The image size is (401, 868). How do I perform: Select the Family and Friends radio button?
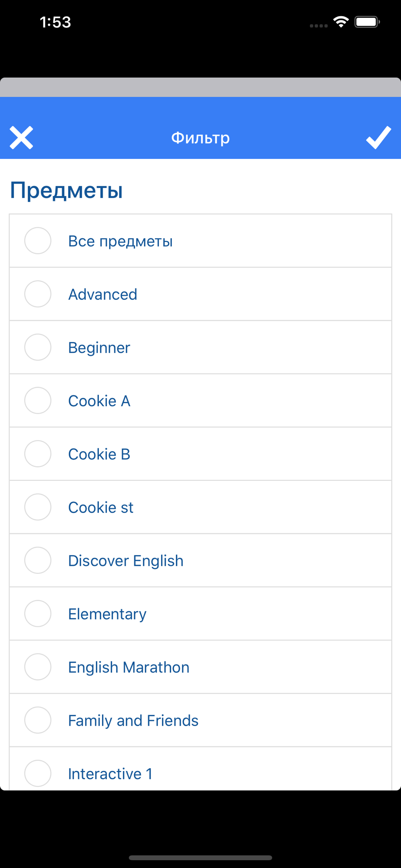tap(38, 720)
